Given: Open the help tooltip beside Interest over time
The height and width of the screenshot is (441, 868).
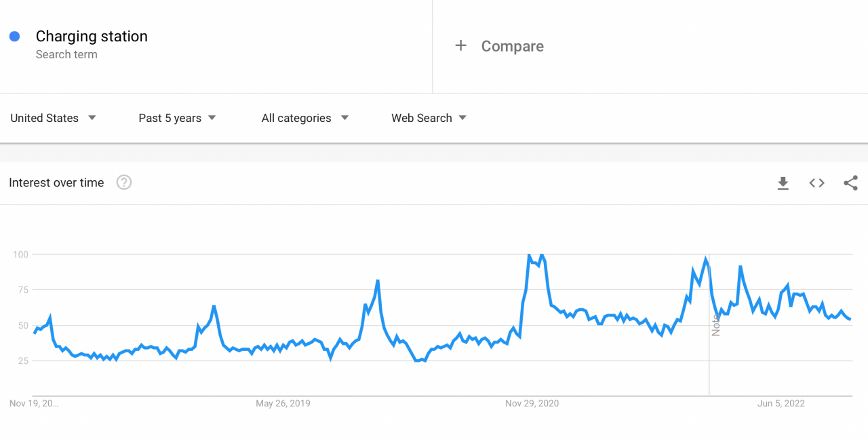Looking at the screenshot, I should point(124,182).
